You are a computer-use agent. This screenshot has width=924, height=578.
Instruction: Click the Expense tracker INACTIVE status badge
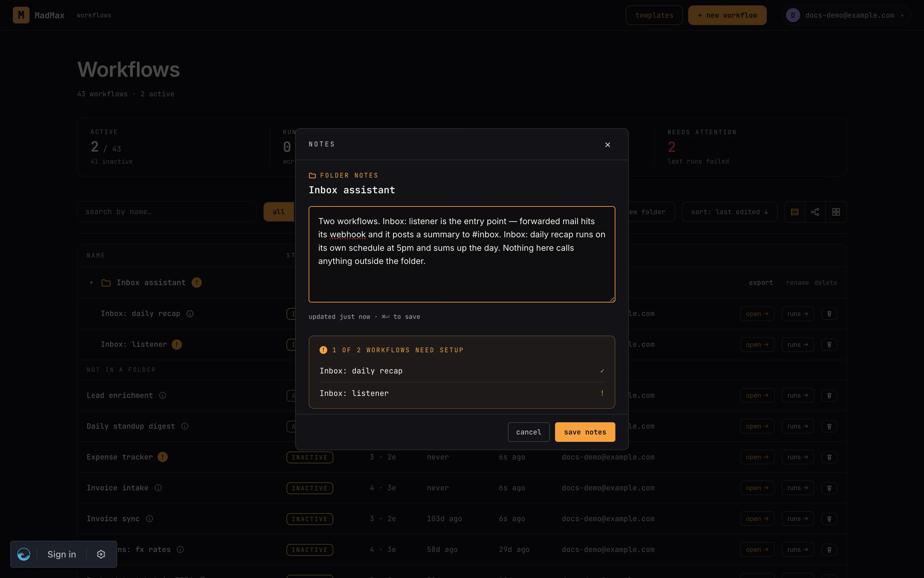coord(310,457)
